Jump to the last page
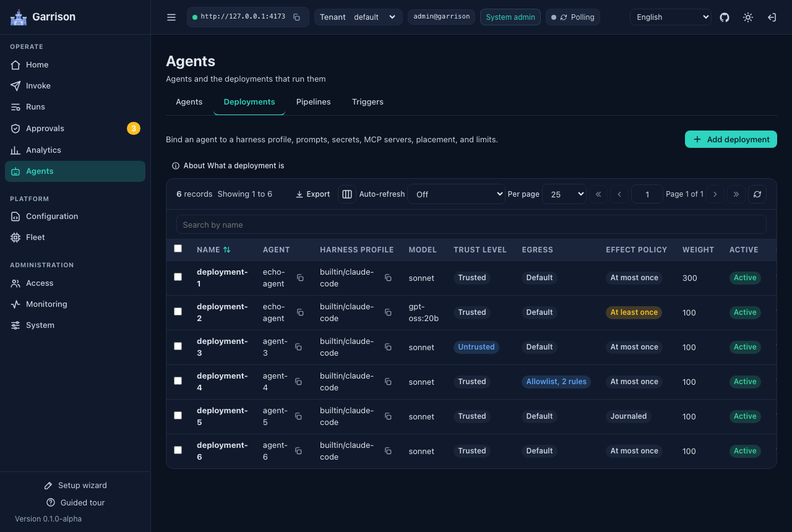The height and width of the screenshot is (532, 792). pyautogui.click(x=736, y=194)
